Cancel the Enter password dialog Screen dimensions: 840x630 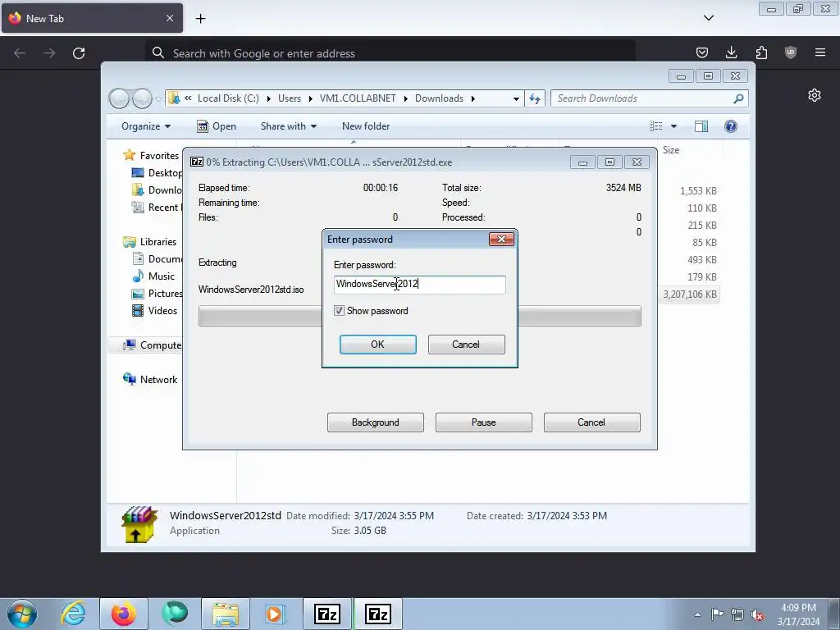[x=466, y=345]
